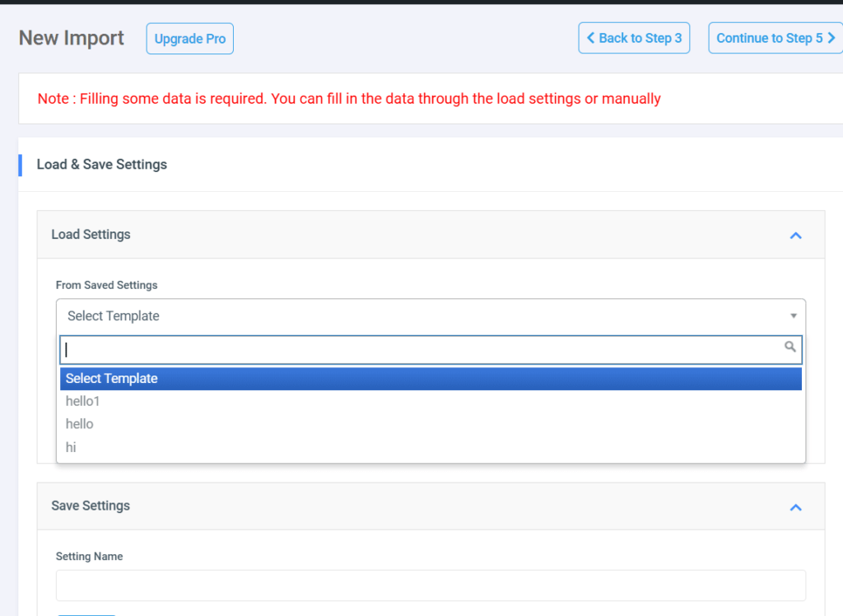Pick the hi template option
The width and height of the screenshot is (843, 616).
point(431,447)
